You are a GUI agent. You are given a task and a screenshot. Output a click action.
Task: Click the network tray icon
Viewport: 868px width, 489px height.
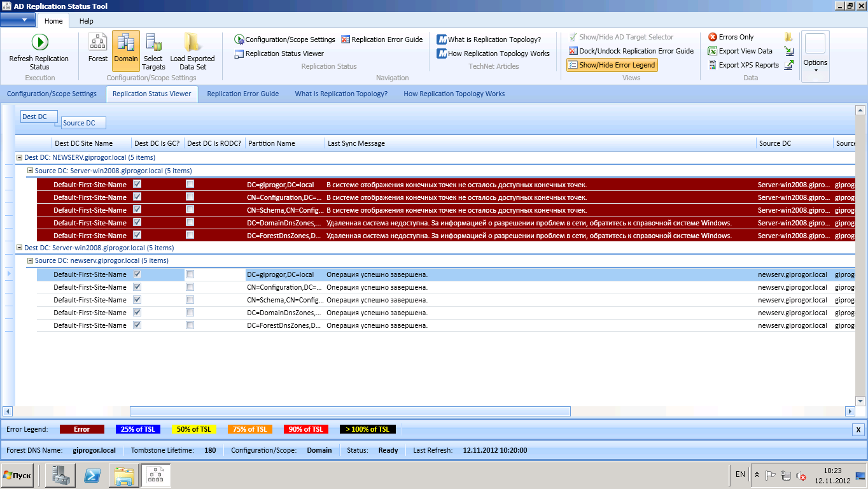point(786,476)
